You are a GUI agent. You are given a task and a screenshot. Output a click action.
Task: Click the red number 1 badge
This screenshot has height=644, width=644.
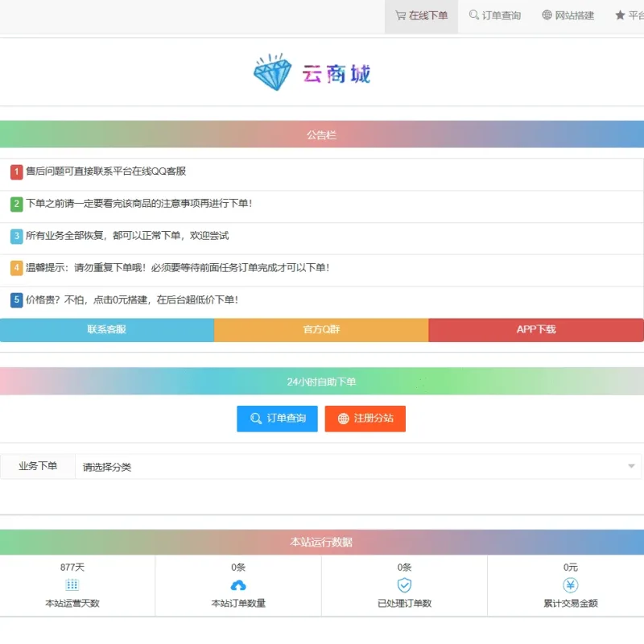coord(16,171)
